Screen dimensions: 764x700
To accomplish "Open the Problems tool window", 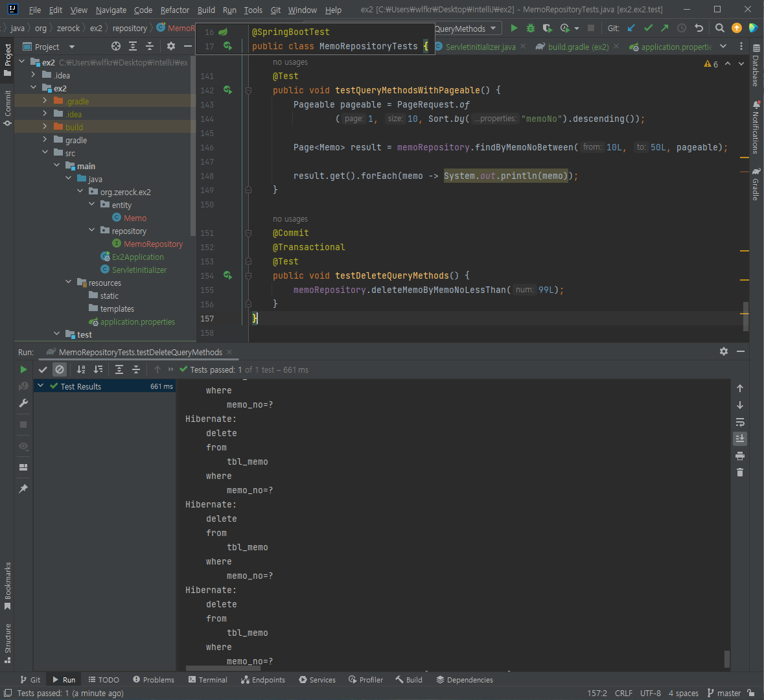I will (x=154, y=679).
